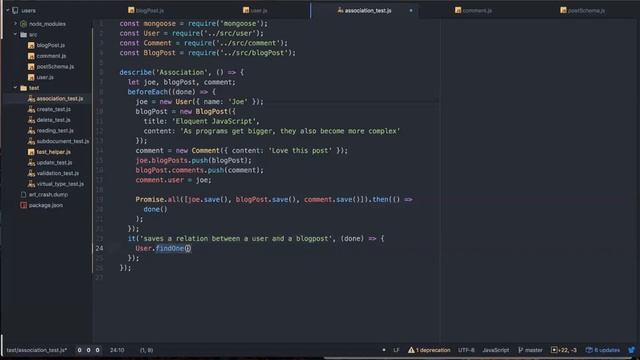Open validation_test.js file

[58, 173]
